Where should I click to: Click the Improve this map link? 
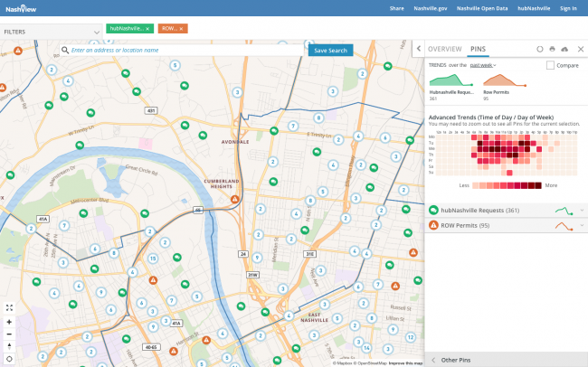[x=405, y=363]
